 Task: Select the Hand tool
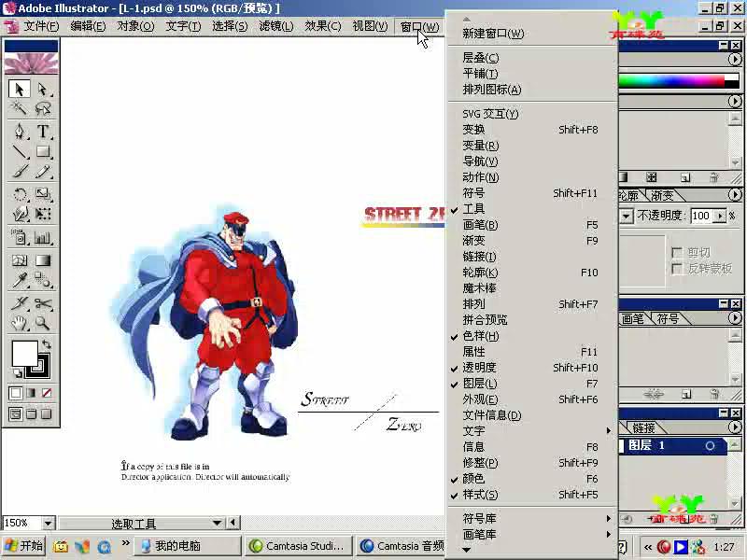pyautogui.click(x=20, y=323)
